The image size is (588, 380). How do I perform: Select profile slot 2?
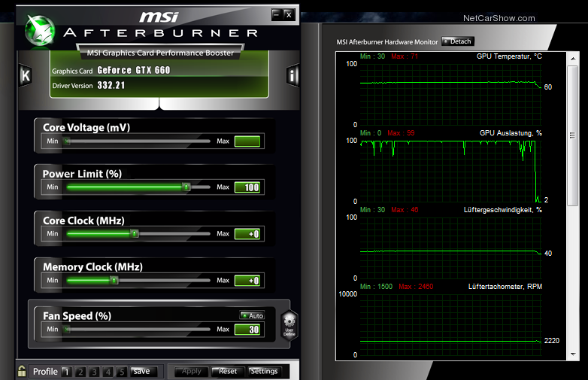(80, 372)
